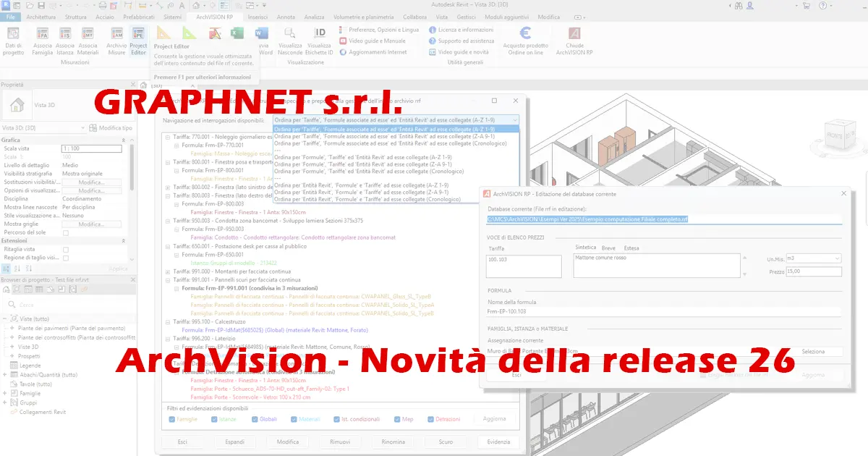Click the Prezzo input field
868x456 pixels.
coord(814,271)
